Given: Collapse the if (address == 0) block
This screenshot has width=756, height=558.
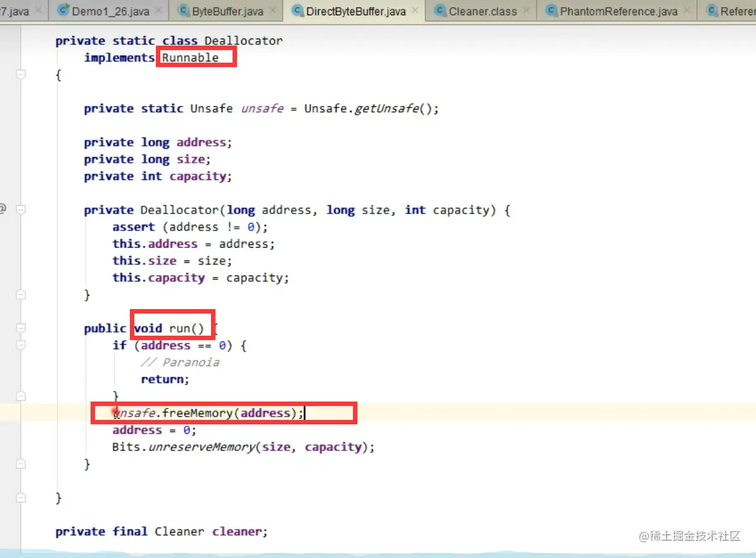Looking at the screenshot, I should (21, 345).
